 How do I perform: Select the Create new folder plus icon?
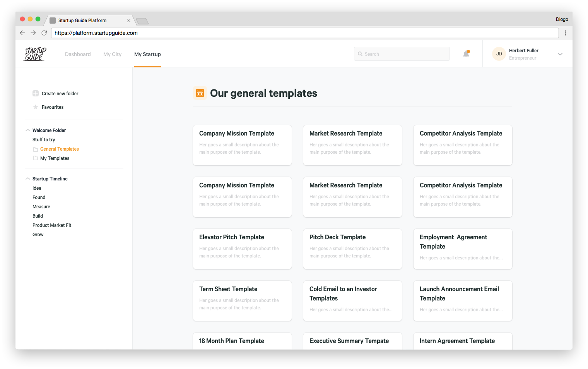[35, 93]
